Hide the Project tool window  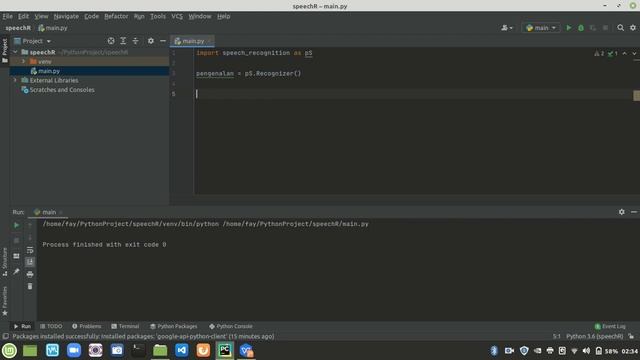pos(163,41)
